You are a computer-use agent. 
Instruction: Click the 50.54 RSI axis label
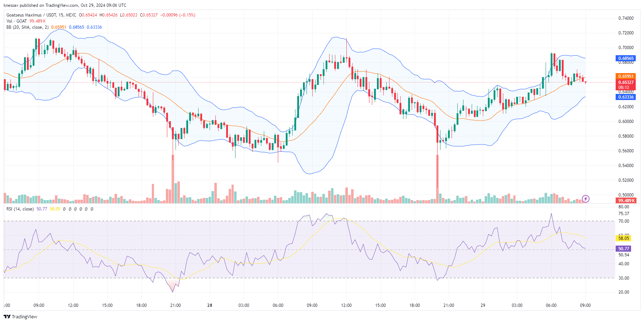624,255
